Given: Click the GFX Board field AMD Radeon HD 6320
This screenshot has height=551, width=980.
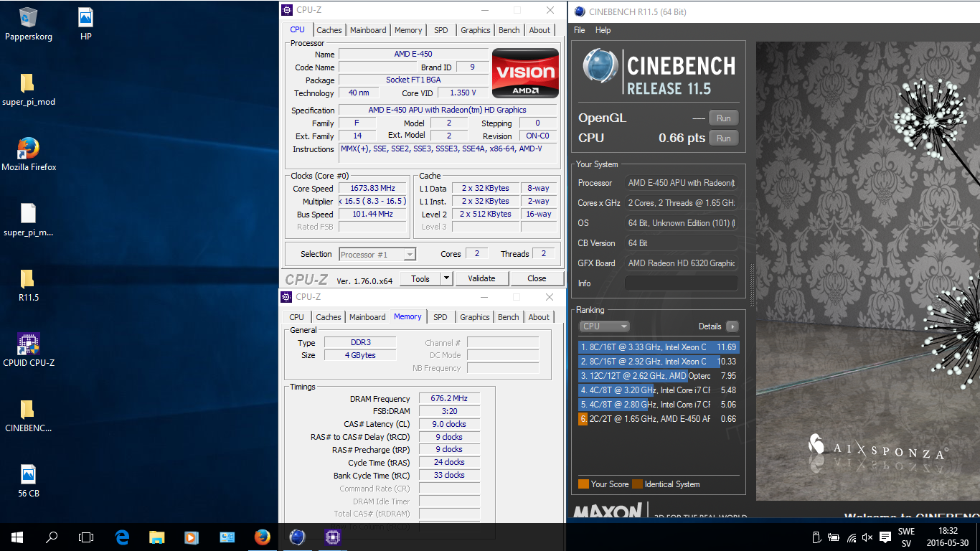Looking at the screenshot, I should coord(681,263).
